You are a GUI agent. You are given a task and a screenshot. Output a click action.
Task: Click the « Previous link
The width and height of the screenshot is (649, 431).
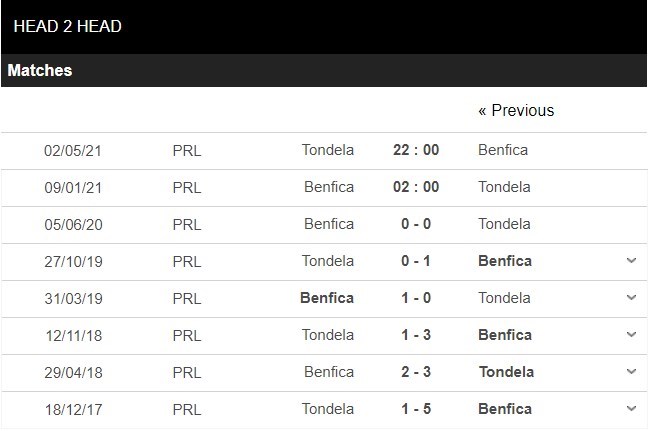516,110
